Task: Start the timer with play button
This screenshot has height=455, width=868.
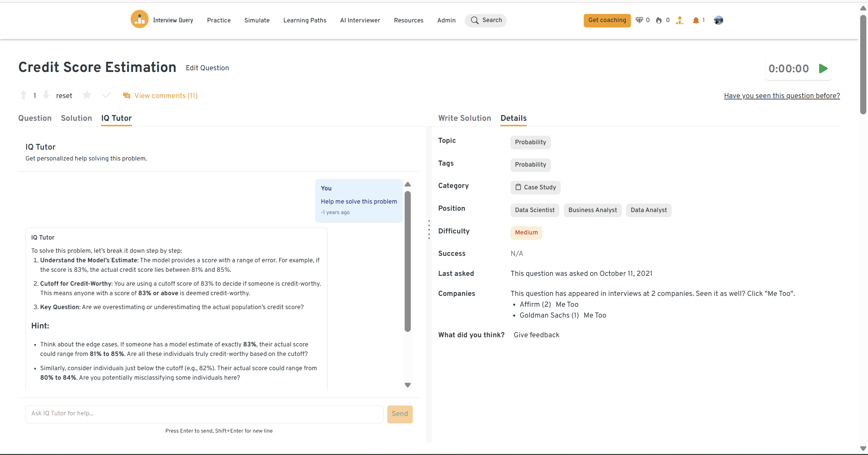Action: 823,69
